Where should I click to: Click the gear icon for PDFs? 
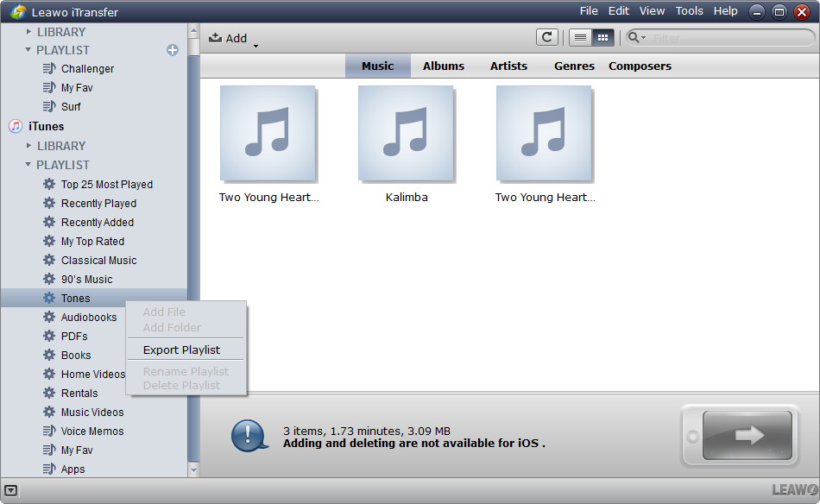coord(49,336)
